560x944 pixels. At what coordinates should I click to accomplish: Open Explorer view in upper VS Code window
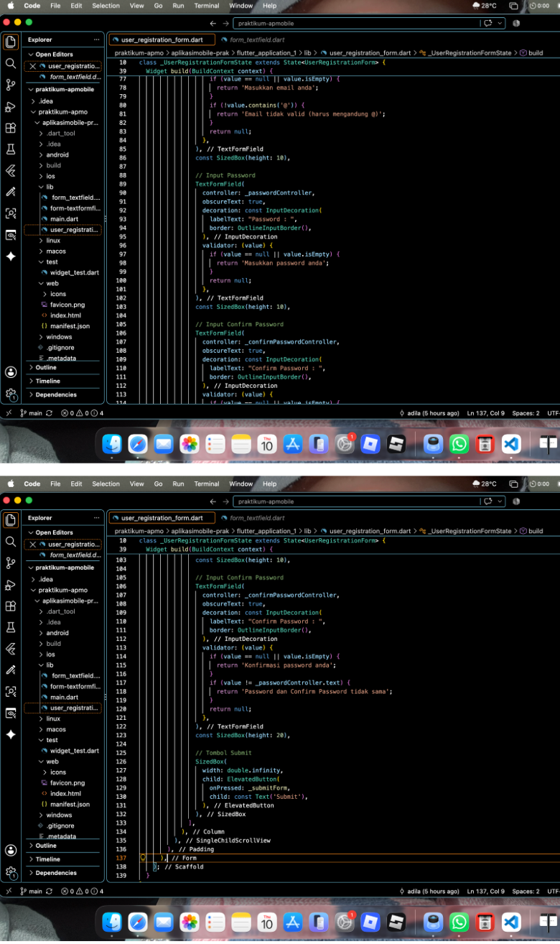10,42
